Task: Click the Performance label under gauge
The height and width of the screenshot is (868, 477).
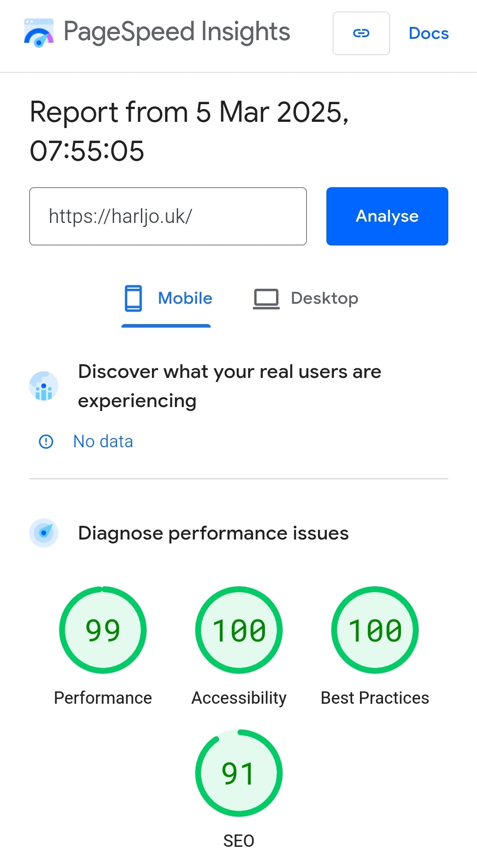Action: coord(103,698)
